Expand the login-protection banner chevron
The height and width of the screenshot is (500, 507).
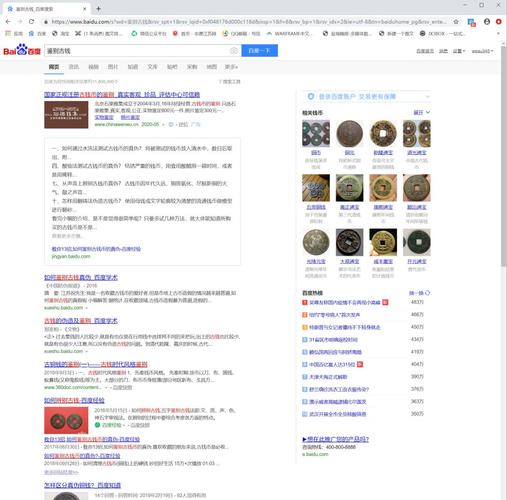pos(427,97)
